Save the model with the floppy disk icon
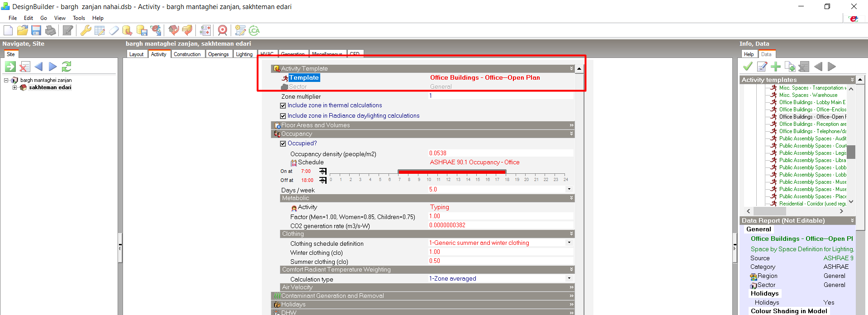 coord(36,30)
